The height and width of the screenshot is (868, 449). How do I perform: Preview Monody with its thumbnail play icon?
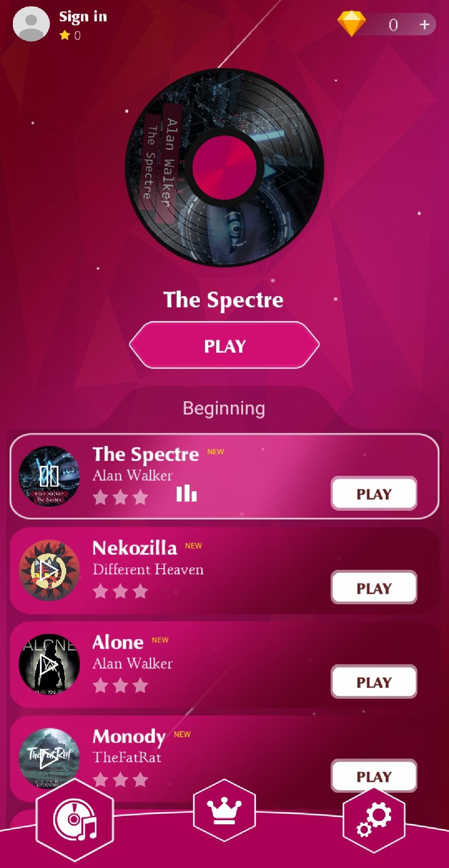49,758
